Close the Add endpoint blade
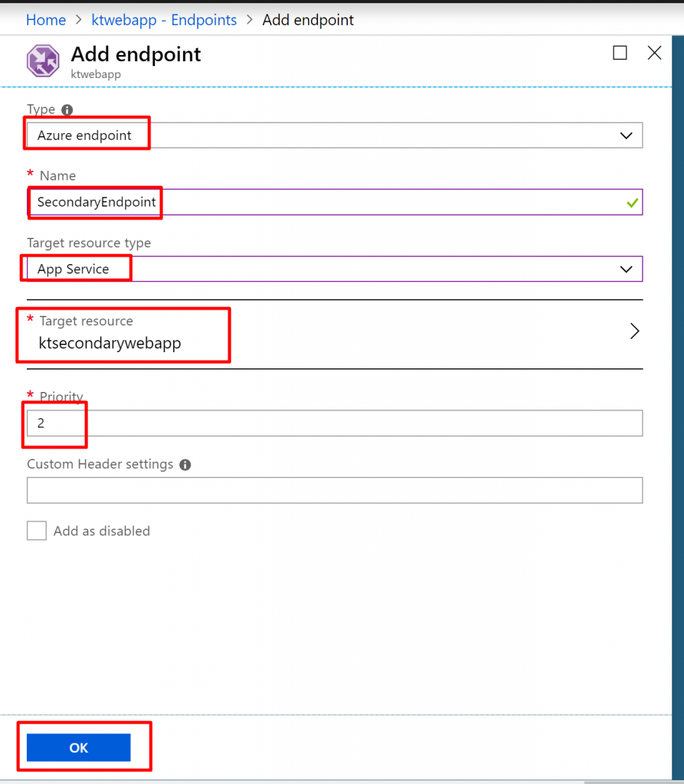 point(654,53)
